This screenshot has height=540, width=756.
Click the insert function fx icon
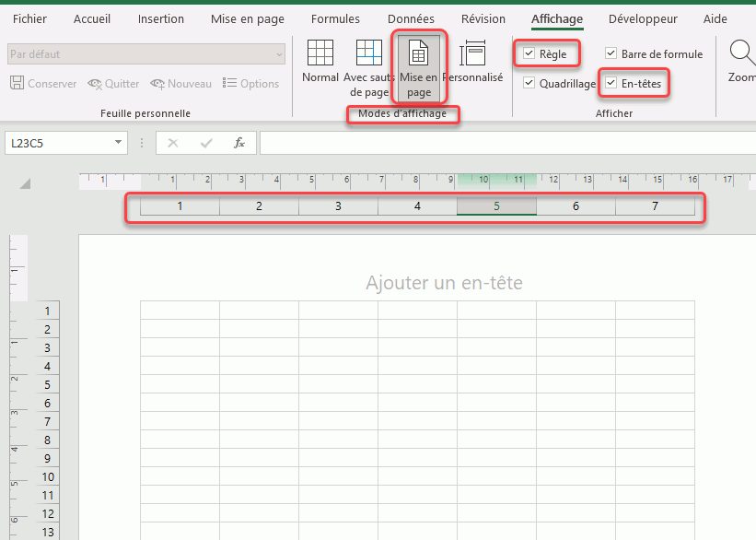click(x=239, y=143)
